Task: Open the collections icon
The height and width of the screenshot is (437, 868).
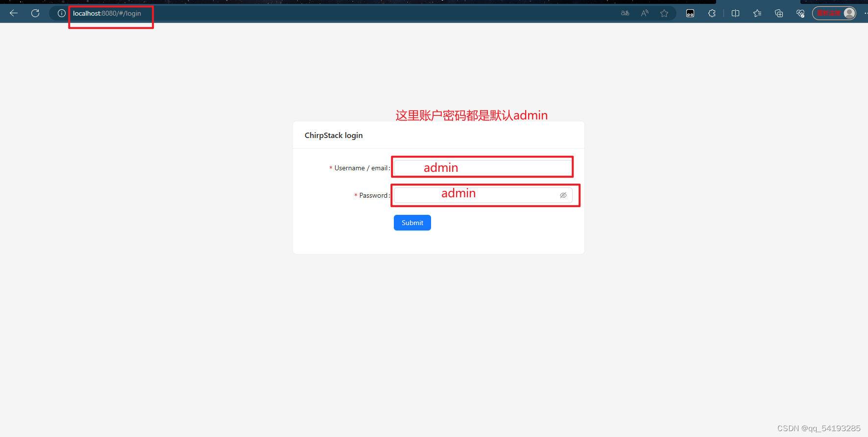Action: 779,13
